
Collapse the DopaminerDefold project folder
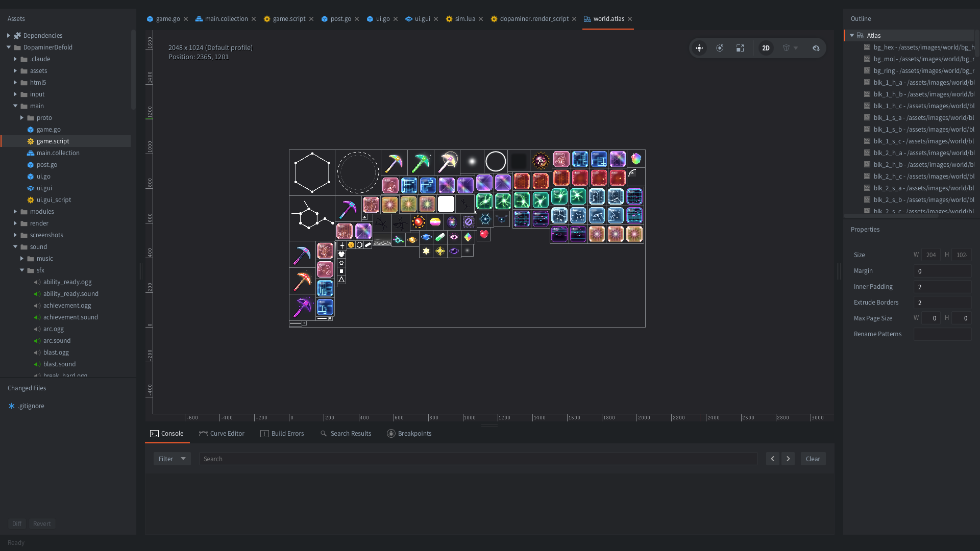9,47
